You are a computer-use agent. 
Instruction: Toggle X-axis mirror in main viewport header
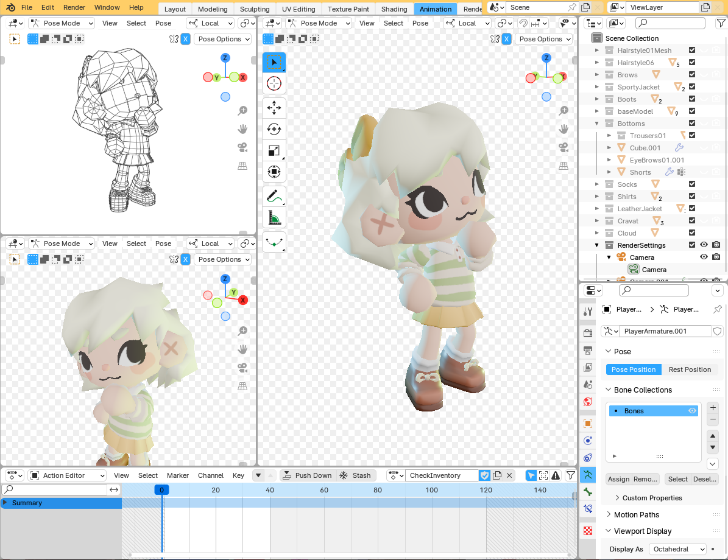pos(506,39)
